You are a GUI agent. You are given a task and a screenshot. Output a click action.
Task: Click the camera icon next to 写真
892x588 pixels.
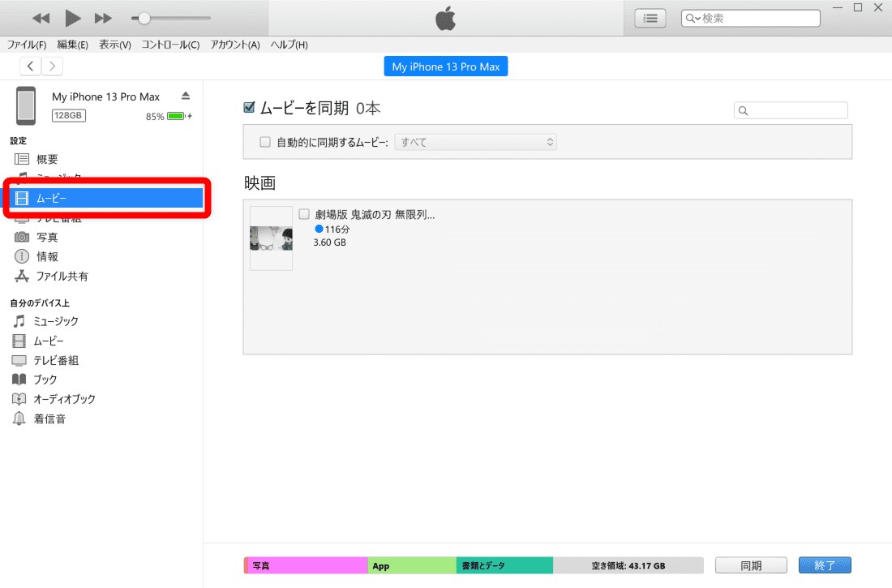[22, 237]
